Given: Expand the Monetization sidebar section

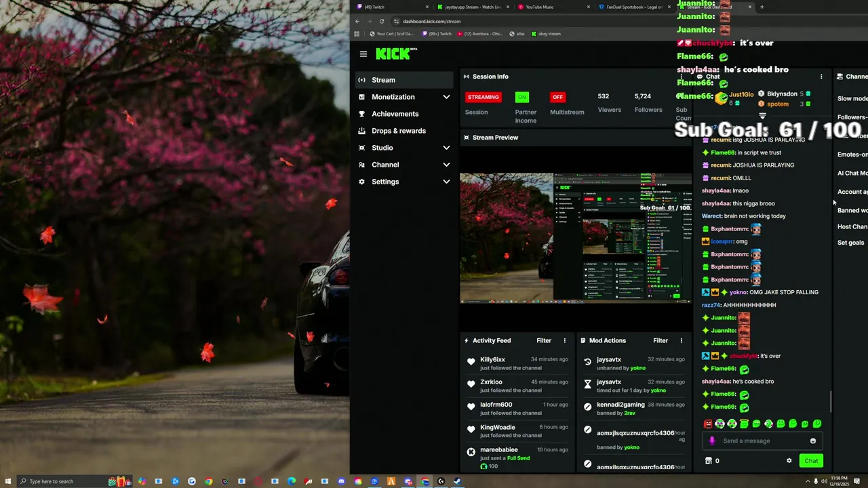Looking at the screenshot, I should click(x=404, y=97).
